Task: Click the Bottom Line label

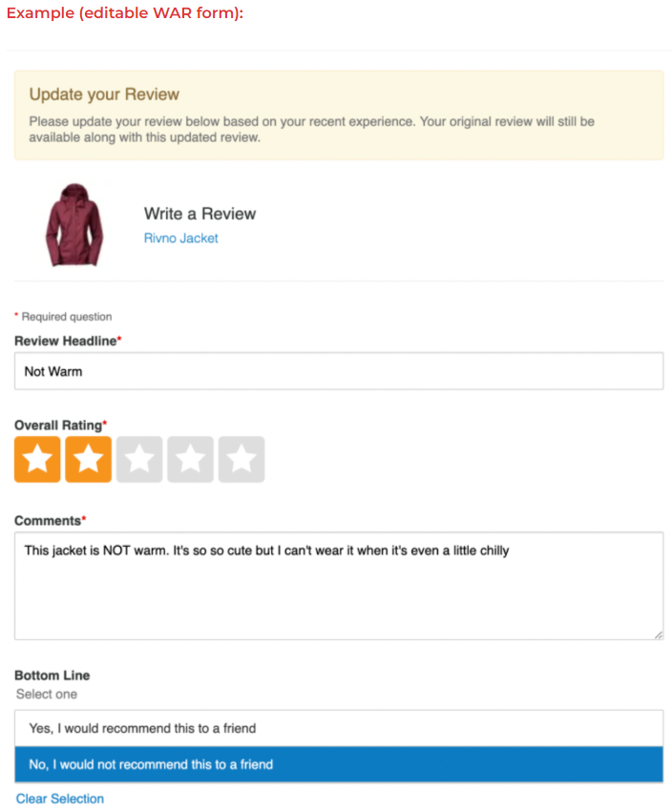Action: pos(52,676)
